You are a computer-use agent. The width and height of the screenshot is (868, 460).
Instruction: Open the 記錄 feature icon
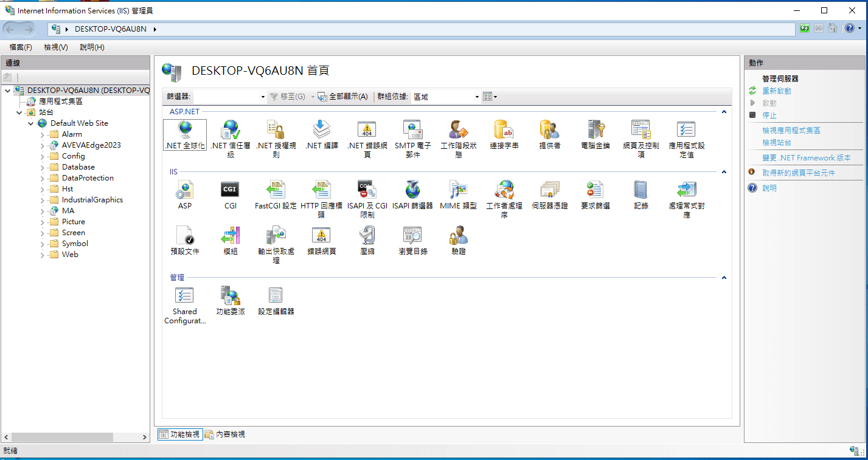point(641,195)
